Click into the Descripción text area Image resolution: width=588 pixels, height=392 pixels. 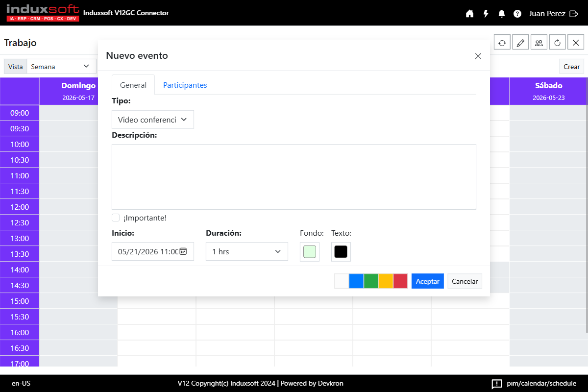tap(294, 177)
